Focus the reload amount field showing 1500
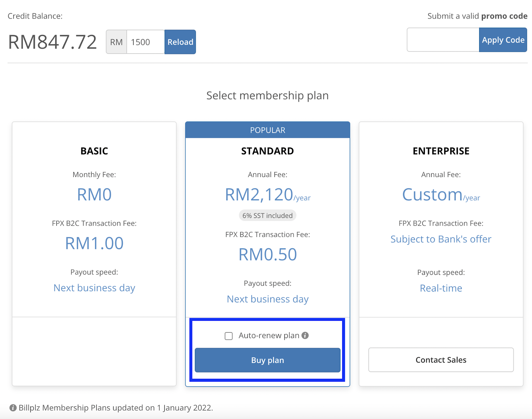Screen dimensions: 532x419 145,42
